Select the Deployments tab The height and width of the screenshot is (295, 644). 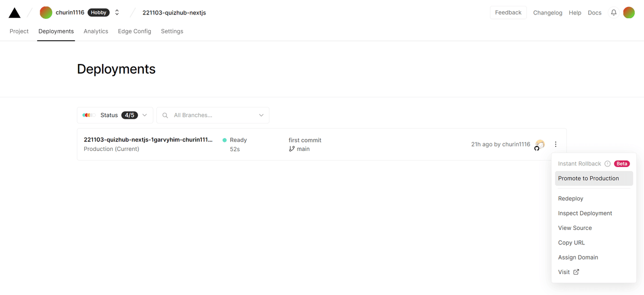[56, 31]
